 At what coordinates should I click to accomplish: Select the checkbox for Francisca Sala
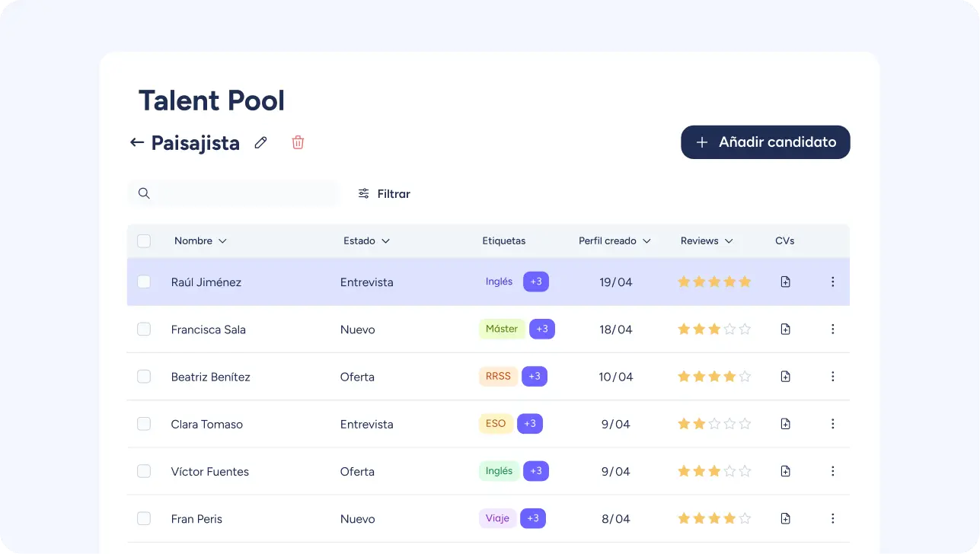(x=144, y=329)
